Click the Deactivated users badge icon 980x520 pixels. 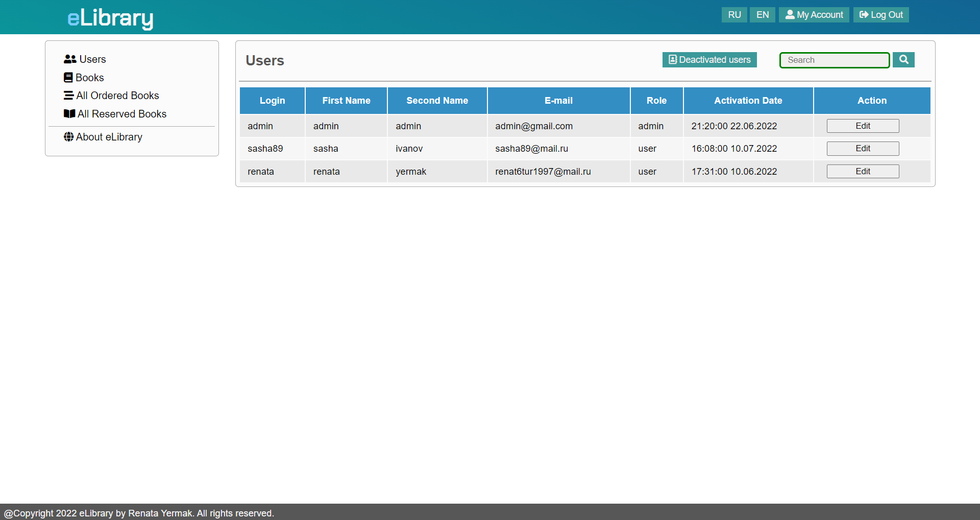(672, 59)
